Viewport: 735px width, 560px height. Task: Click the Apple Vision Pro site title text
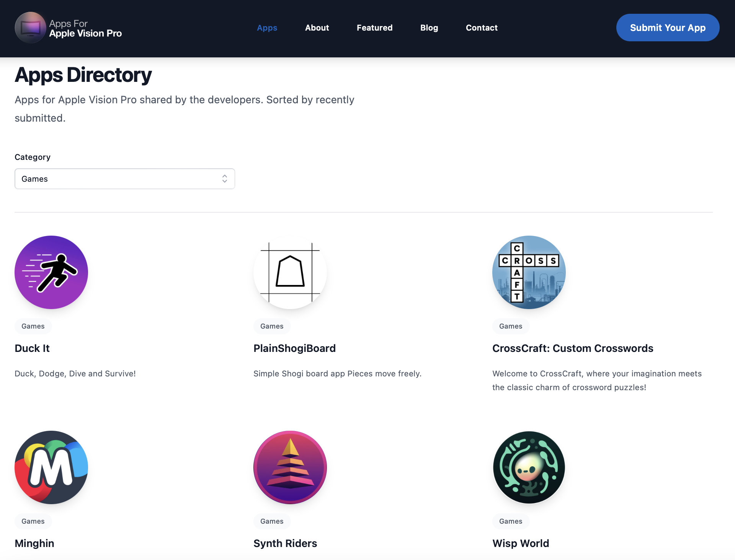pos(85,33)
